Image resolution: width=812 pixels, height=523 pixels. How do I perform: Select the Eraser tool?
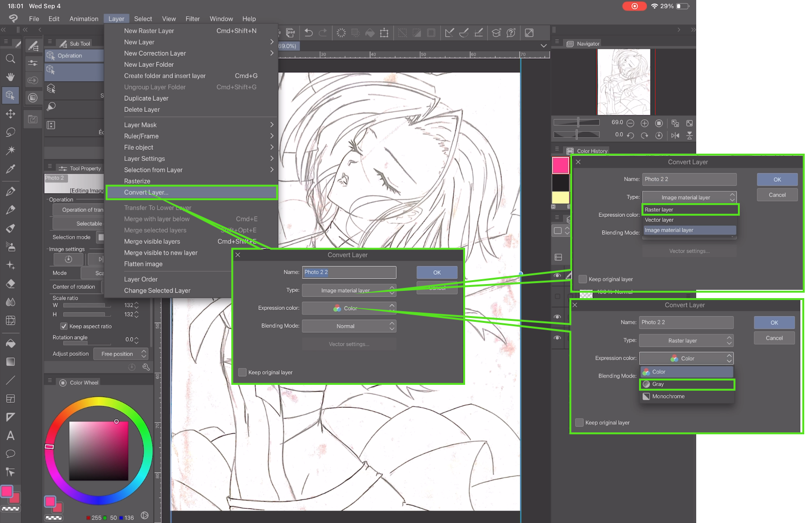10,284
